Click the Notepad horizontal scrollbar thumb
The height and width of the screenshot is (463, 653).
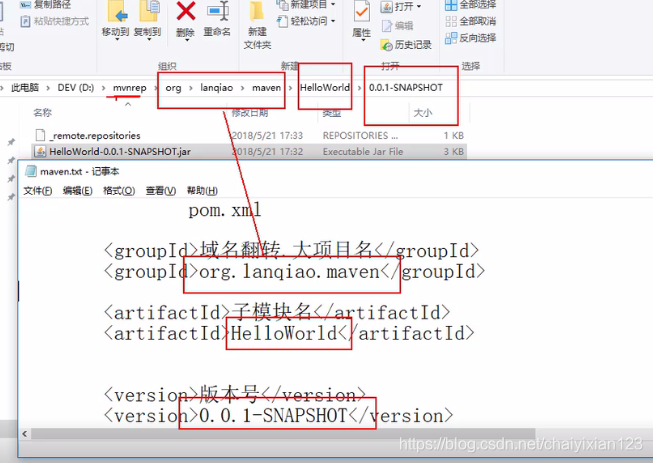(283, 434)
